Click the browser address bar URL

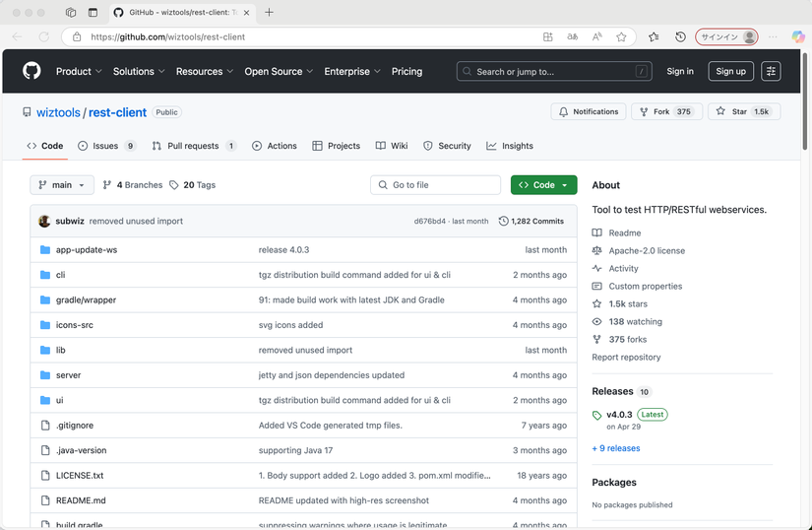tap(167, 36)
